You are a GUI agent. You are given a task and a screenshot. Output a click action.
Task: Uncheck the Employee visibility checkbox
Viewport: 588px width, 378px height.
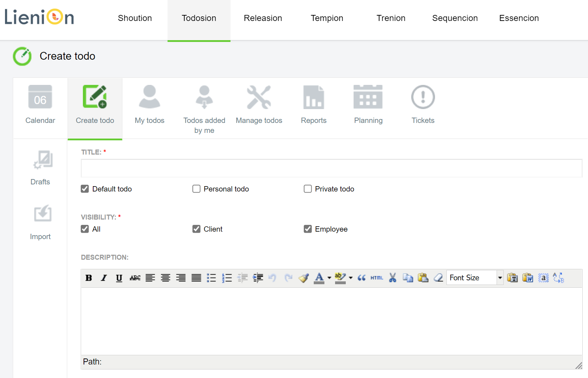pos(308,229)
